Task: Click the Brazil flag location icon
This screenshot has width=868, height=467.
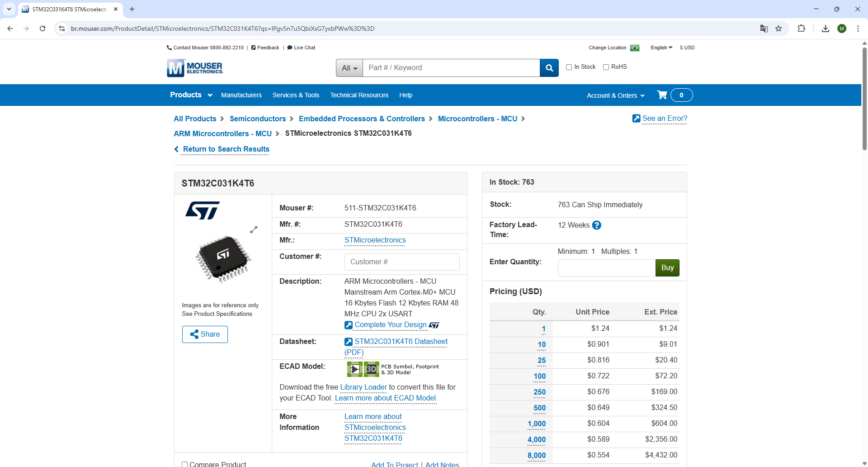Action: (635, 48)
